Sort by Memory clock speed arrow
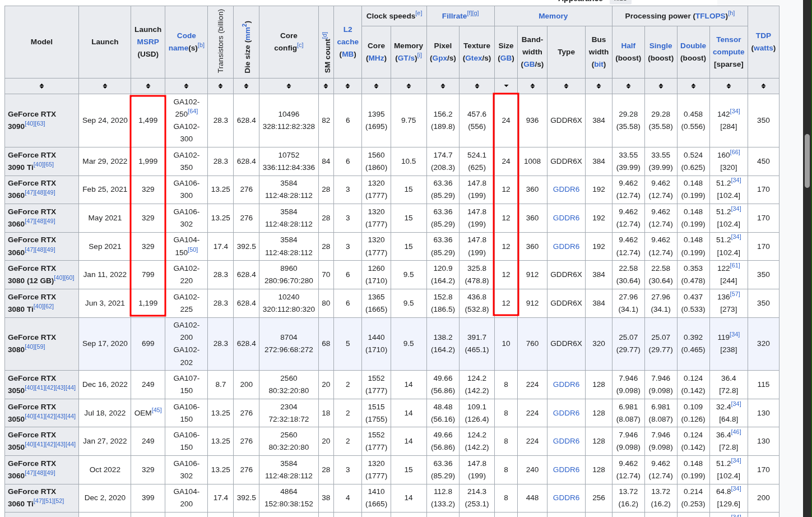The height and width of the screenshot is (517, 812). (x=409, y=86)
